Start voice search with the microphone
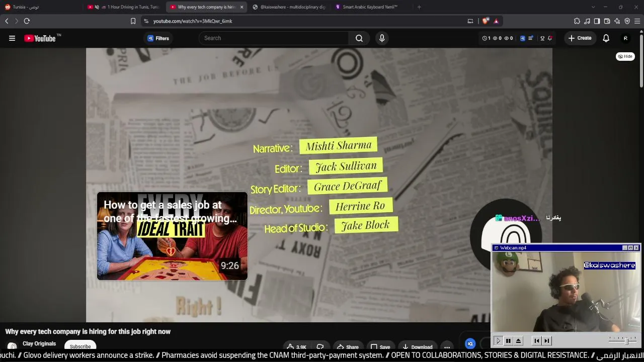 coord(382,38)
